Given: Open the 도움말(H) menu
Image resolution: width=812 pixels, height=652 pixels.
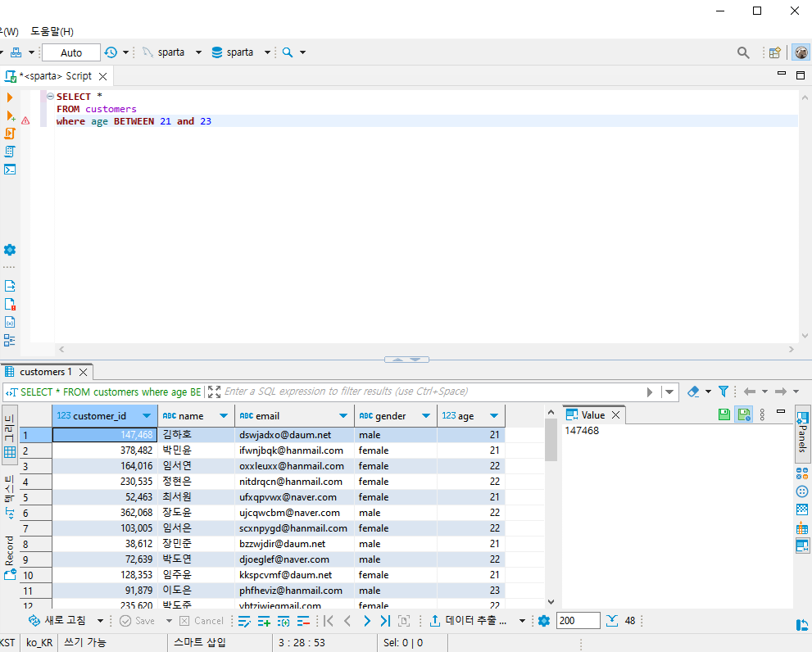Looking at the screenshot, I should [52, 31].
